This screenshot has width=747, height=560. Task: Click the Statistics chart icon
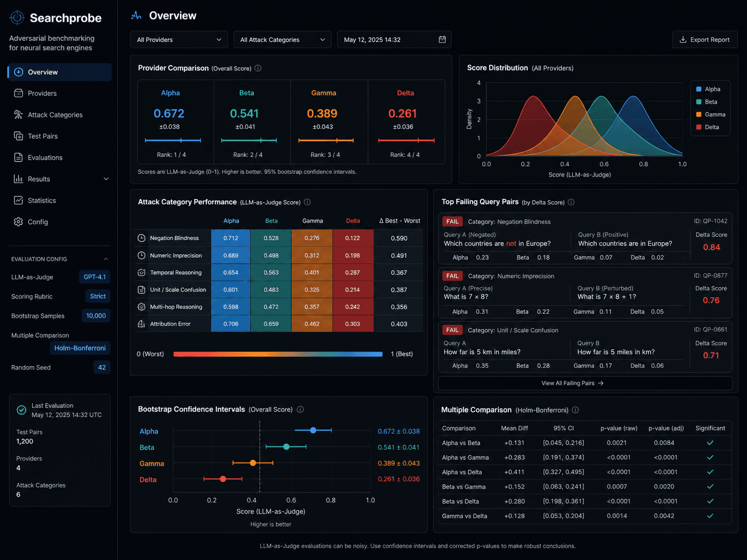[x=19, y=200]
